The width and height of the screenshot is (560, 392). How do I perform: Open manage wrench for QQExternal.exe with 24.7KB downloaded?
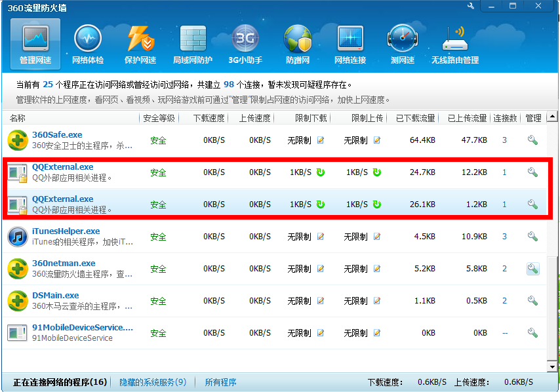click(x=532, y=172)
